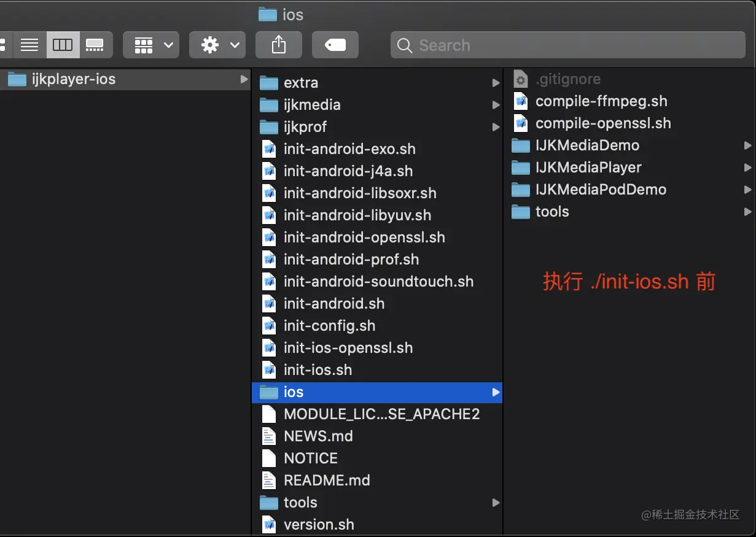This screenshot has height=537, width=756.
Task: Focus the Search field
Action: (x=568, y=45)
